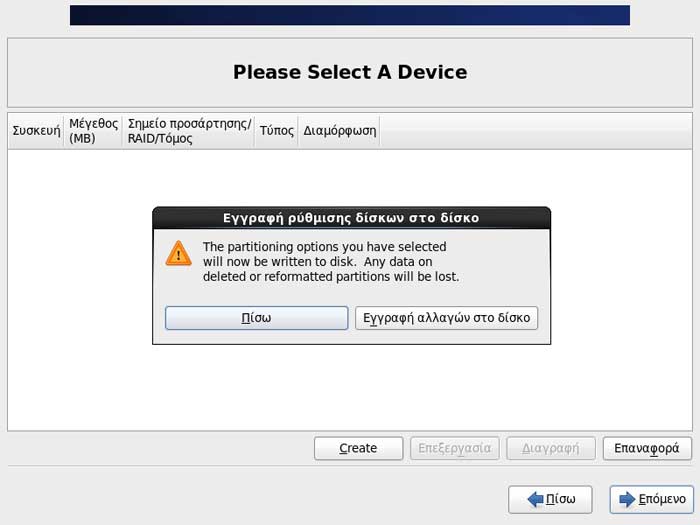The width and height of the screenshot is (700, 525).
Task: Click the Διαμόρφωση column header
Action: [339, 131]
